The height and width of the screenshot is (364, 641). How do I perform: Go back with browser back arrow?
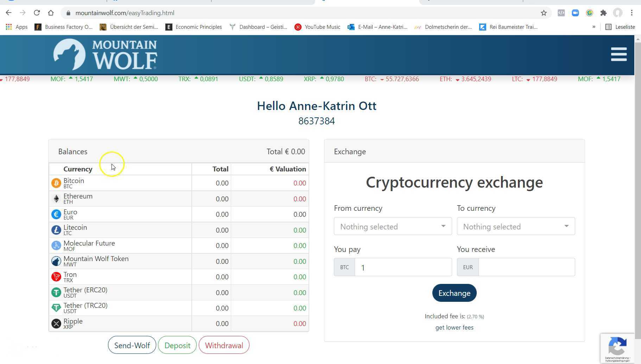point(9,13)
